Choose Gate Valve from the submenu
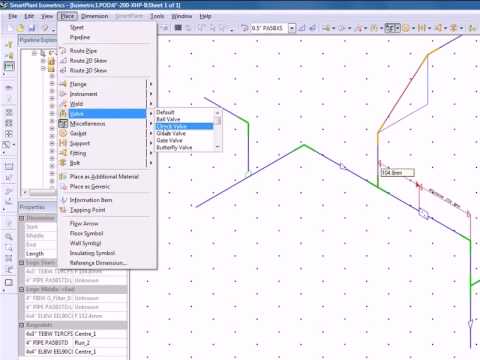The image size is (480, 360). pos(185,140)
